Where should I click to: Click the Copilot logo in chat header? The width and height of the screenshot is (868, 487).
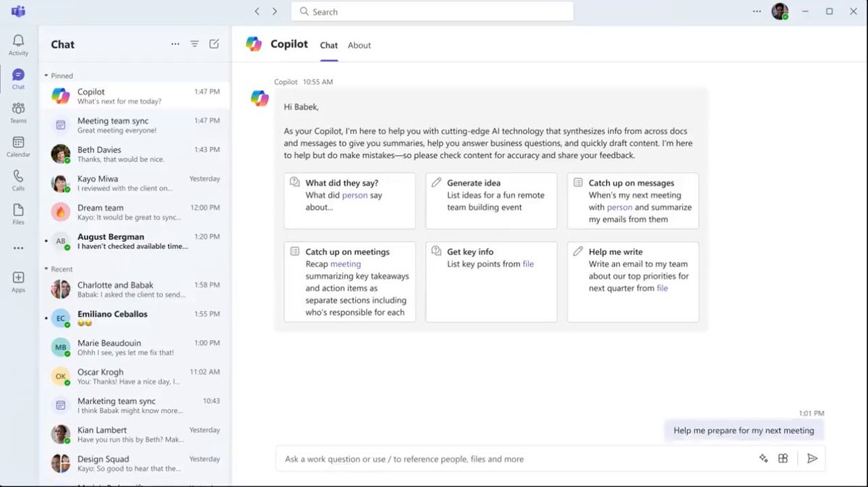pos(254,44)
